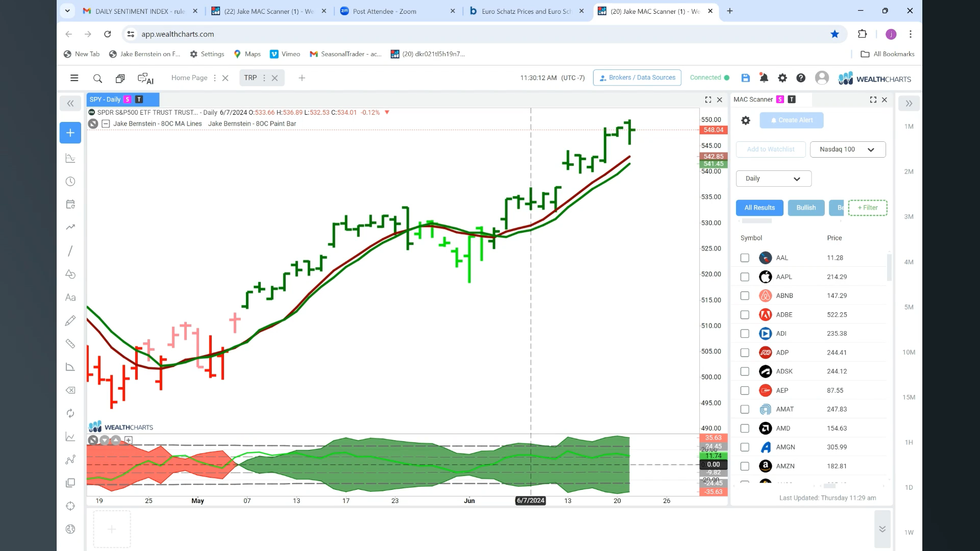Check the ADBE row checkbox
Image resolution: width=980 pixels, height=551 pixels.
point(745,315)
